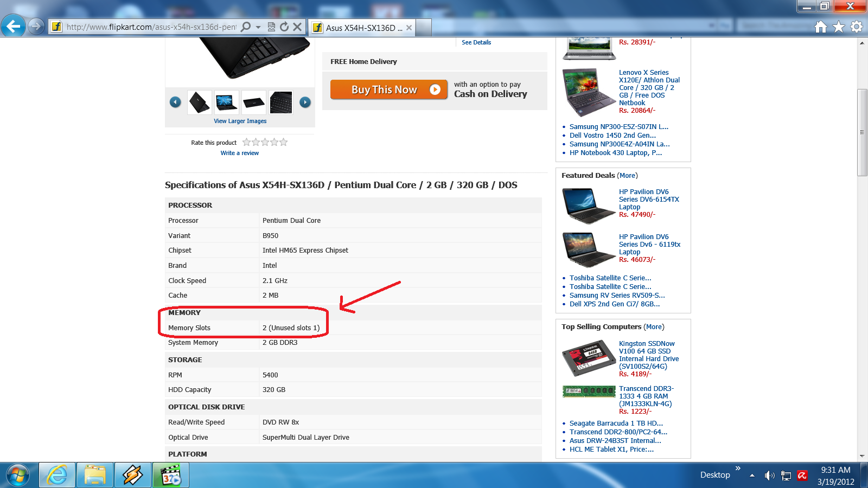Click the HP Pavilion DV6-6154TX laptop image
Screen dimensions: 868x488
click(589, 206)
